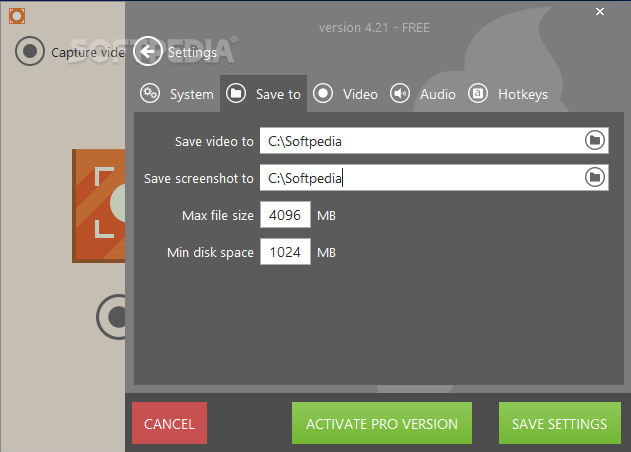Browse folder for Save video to

click(595, 140)
